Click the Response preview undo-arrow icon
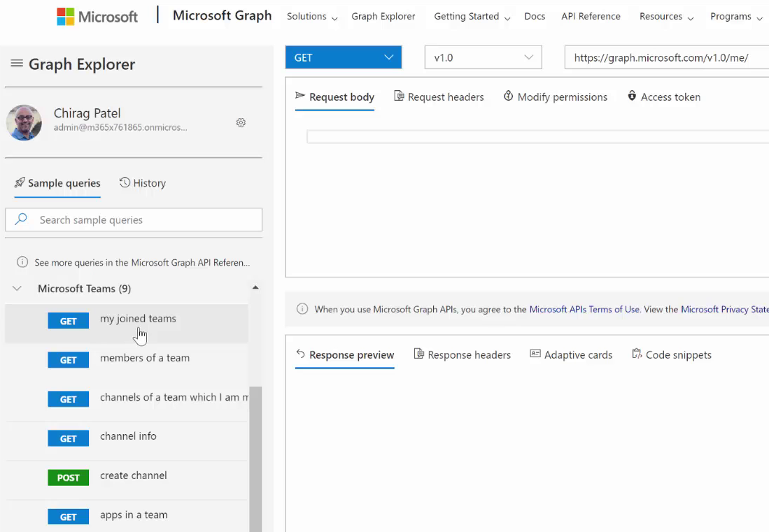The height and width of the screenshot is (532, 769). [301, 354]
